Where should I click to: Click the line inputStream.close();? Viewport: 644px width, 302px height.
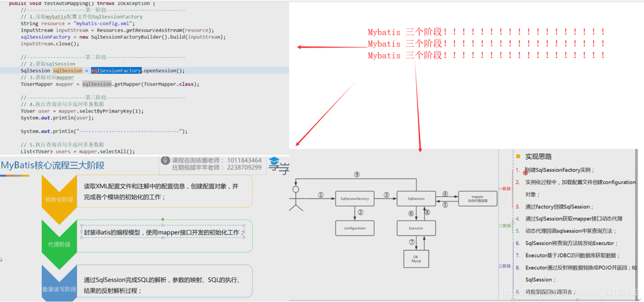(x=50, y=44)
